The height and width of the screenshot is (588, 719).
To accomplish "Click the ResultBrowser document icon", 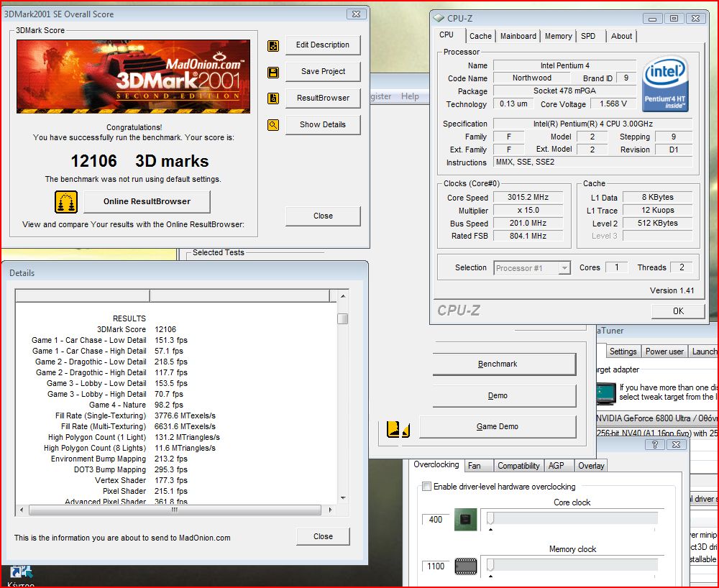I will 273,98.
